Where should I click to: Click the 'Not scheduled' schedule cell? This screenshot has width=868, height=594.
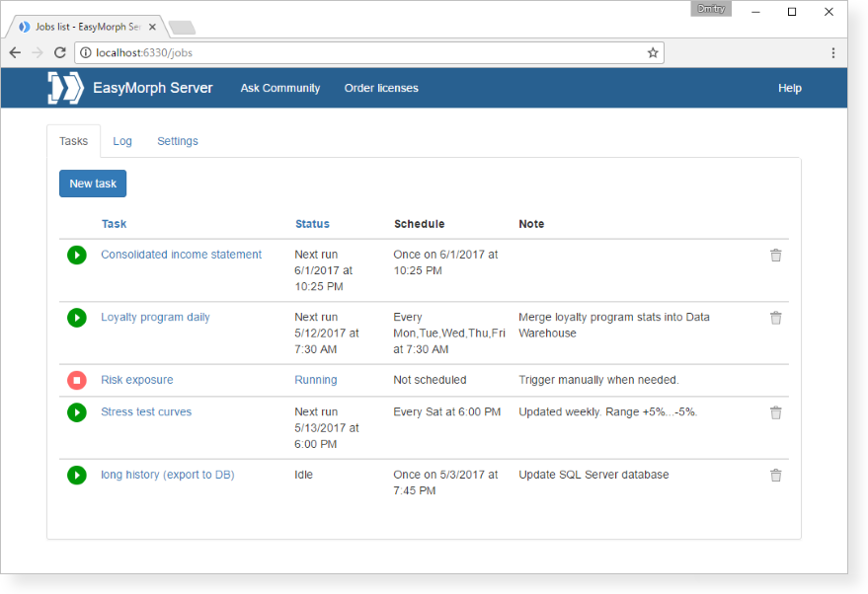pos(431,380)
